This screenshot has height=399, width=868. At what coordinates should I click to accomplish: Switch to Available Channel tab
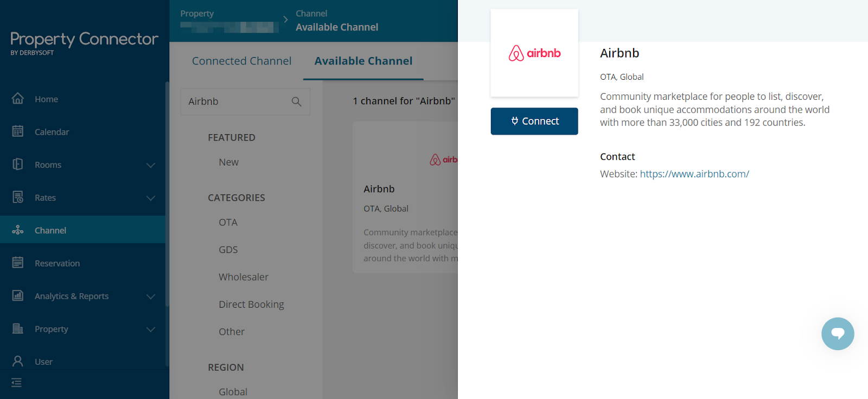click(x=363, y=61)
